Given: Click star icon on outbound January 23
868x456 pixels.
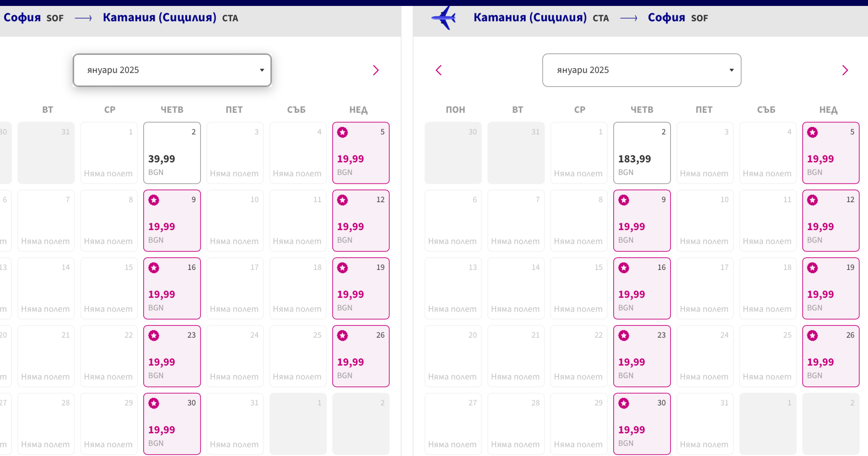Looking at the screenshot, I should pyautogui.click(x=154, y=336).
